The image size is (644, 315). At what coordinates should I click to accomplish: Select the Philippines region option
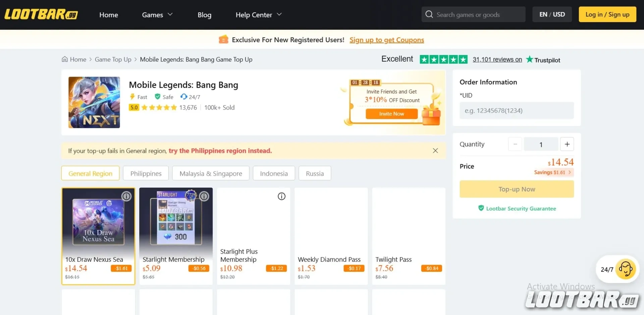[146, 173]
